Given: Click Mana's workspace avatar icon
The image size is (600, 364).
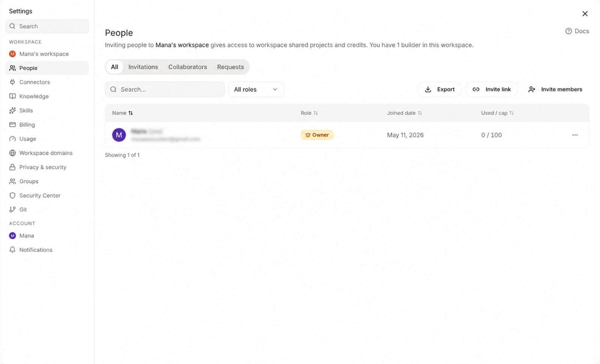Looking at the screenshot, I should (x=12, y=54).
